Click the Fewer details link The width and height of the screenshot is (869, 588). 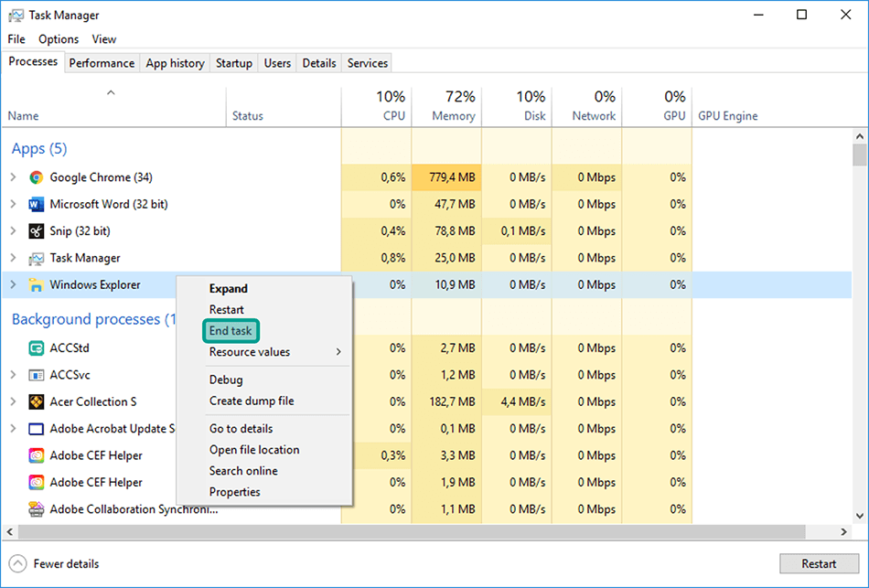pos(66,563)
